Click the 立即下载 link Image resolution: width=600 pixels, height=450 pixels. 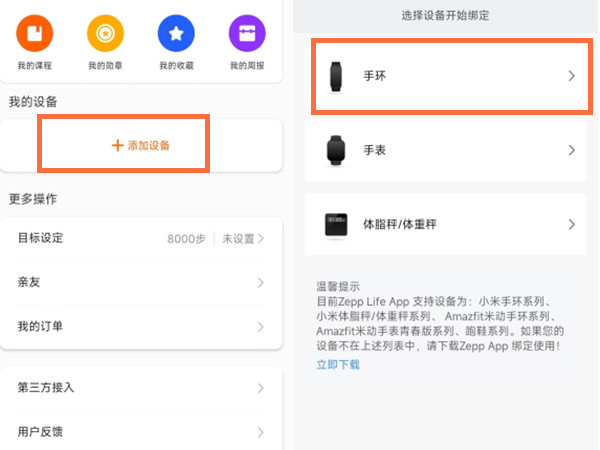(x=337, y=365)
